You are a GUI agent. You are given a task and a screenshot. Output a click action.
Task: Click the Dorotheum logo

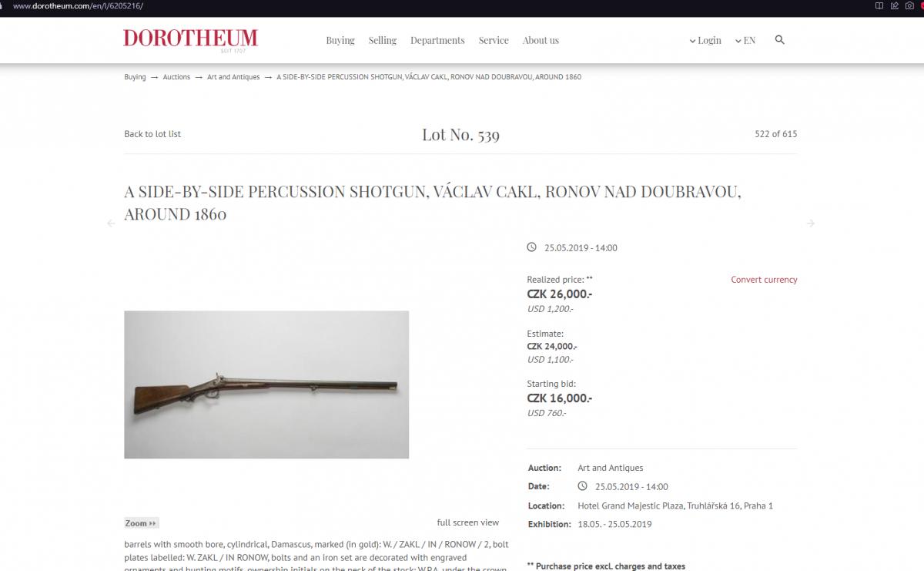191,39
